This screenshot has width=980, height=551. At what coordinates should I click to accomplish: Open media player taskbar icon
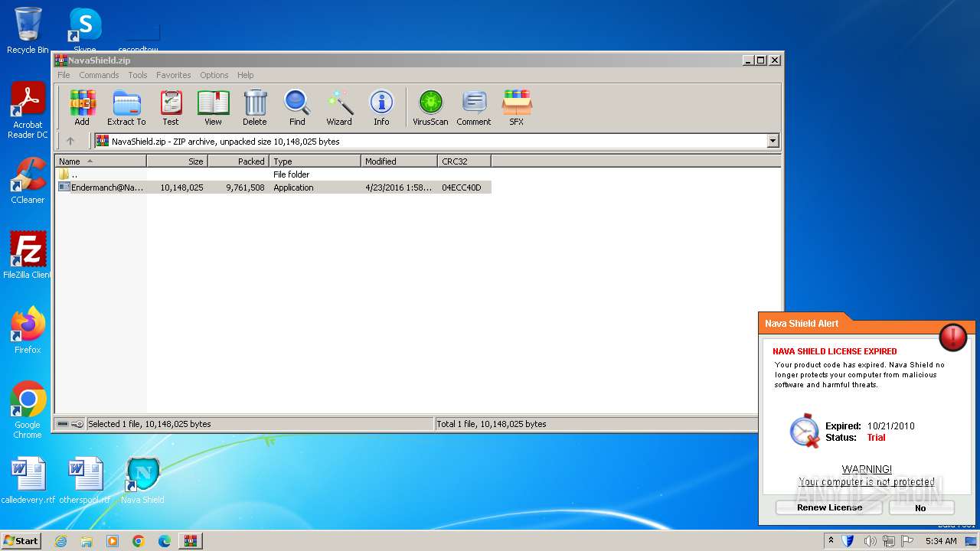(x=113, y=541)
